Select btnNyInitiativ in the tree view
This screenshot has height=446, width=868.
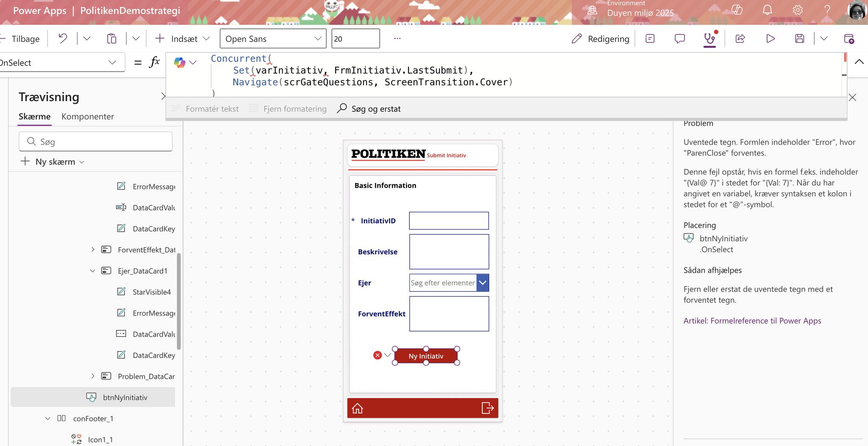coord(93,397)
